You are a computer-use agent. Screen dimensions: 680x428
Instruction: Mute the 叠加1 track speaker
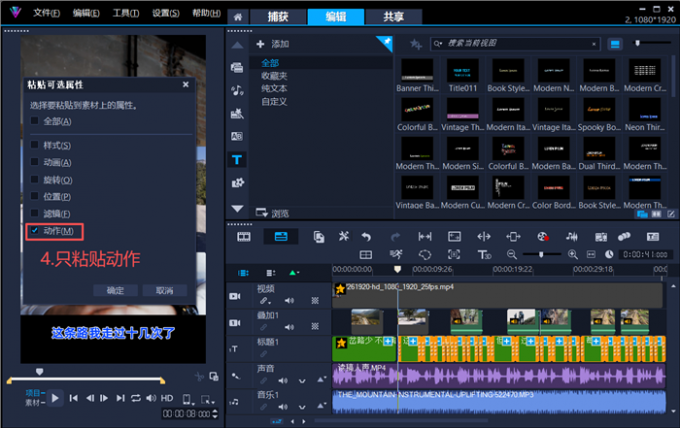pyautogui.click(x=289, y=327)
